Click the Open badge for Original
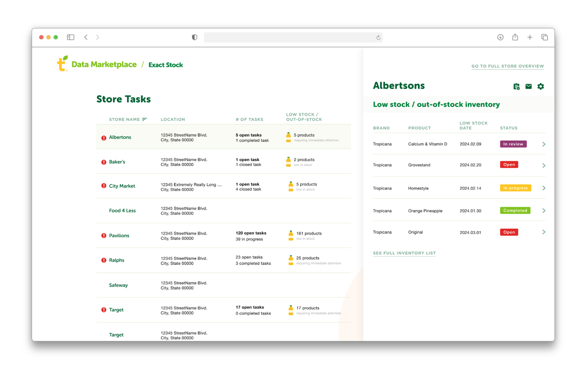 coord(509,232)
